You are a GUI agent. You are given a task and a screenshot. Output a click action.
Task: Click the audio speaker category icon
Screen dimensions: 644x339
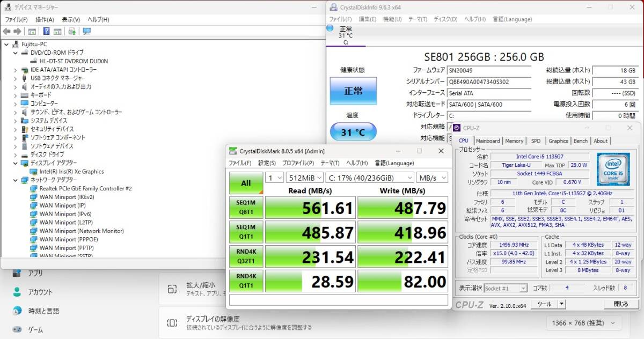point(25,86)
